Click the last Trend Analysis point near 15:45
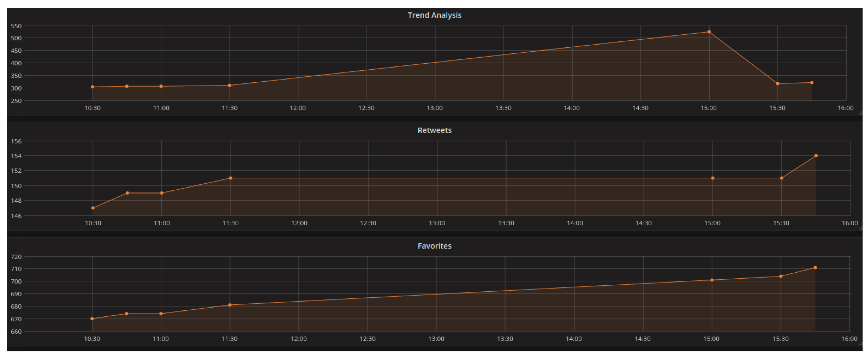Image resolution: width=868 pixels, height=358 pixels. point(812,83)
